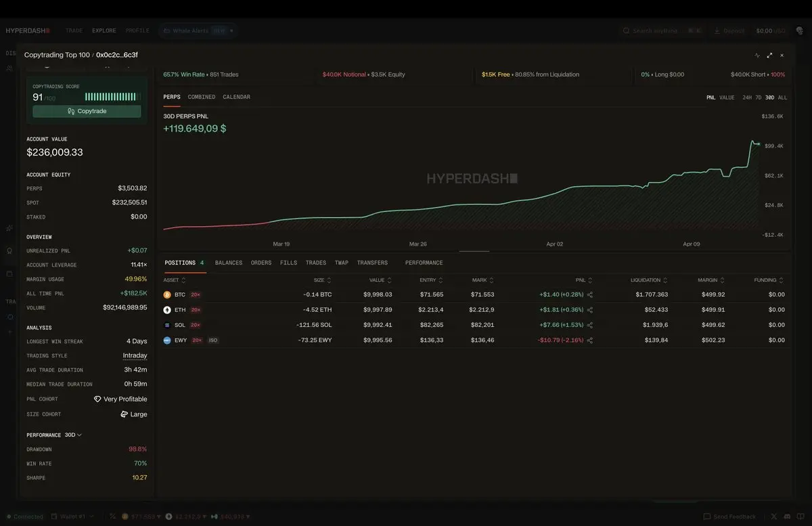The width and height of the screenshot is (812, 526).
Task: Click the BTC coin icon in positions
Action: (167, 294)
